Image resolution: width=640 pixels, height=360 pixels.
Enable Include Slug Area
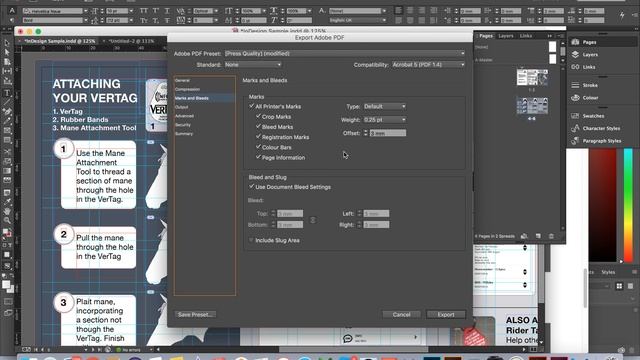251,240
